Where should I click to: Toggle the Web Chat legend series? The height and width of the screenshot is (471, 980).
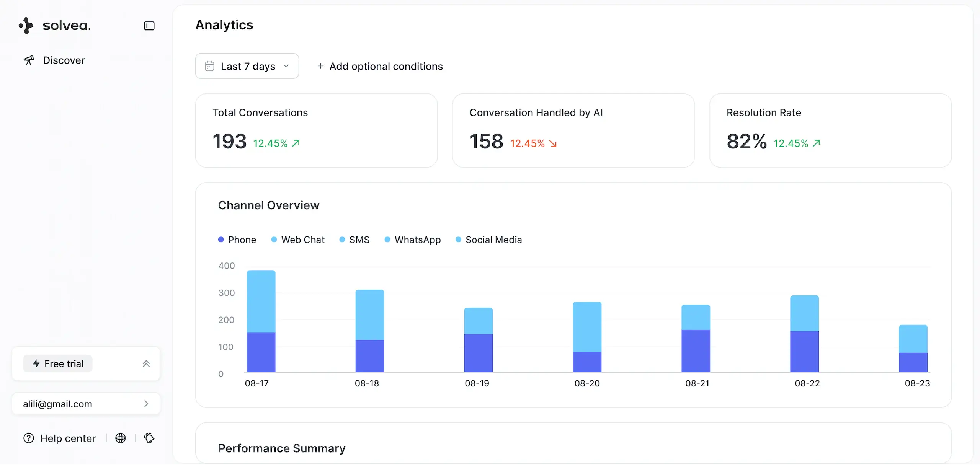(298, 240)
